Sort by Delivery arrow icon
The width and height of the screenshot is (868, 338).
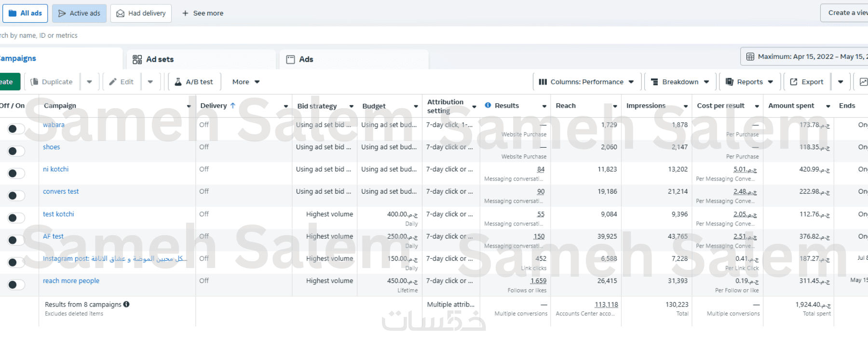point(233,105)
